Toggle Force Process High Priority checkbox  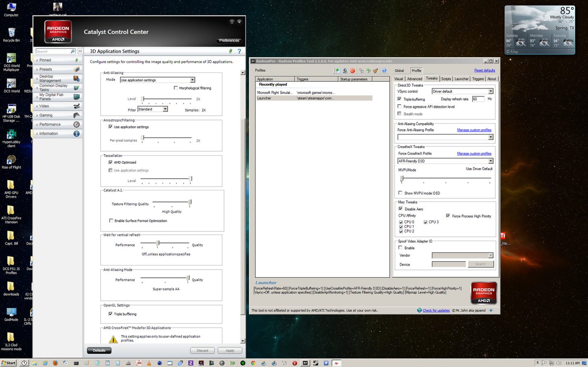pyautogui.click(x=448, y=216)
